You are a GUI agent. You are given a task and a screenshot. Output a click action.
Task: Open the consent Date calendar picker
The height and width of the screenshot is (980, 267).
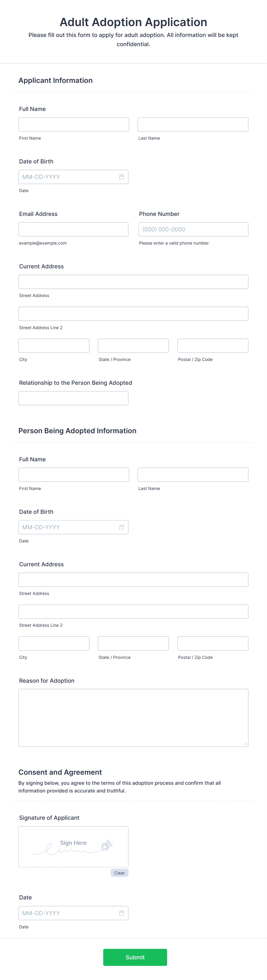coord(121,913)
